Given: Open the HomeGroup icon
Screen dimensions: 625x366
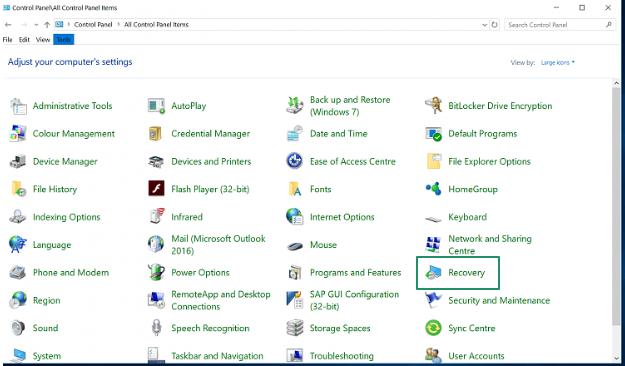Looking at the screenshot, I should pyautogui.click(x=433, y=189).
